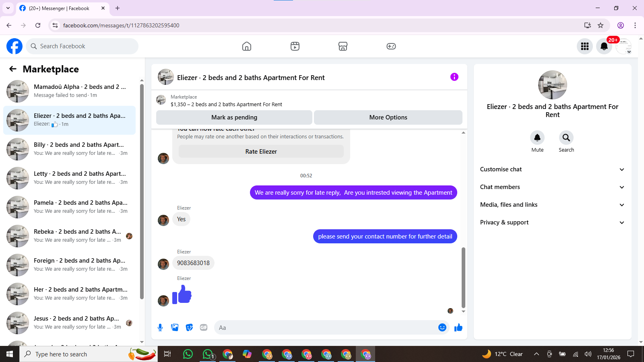644x362 pixels.
Task: Choose a GIF from the GIF icon
Action: [x=204, y=327]
